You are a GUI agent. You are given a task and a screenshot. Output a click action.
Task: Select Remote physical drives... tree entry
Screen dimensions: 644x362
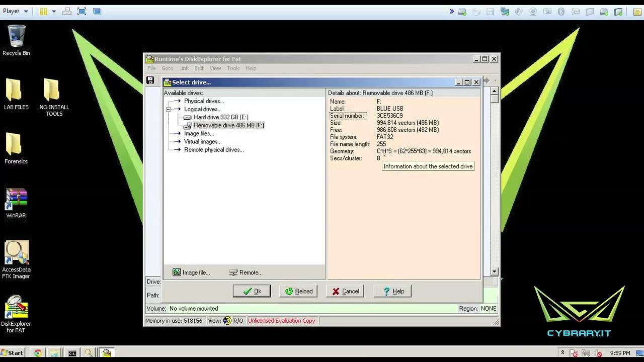point(214,149)
